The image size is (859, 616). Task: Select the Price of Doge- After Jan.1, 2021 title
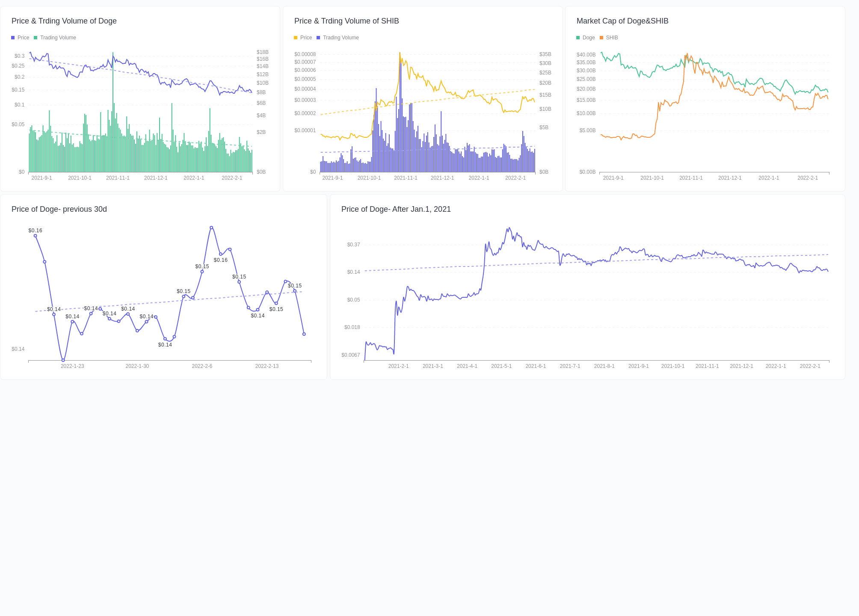(396, 209)
